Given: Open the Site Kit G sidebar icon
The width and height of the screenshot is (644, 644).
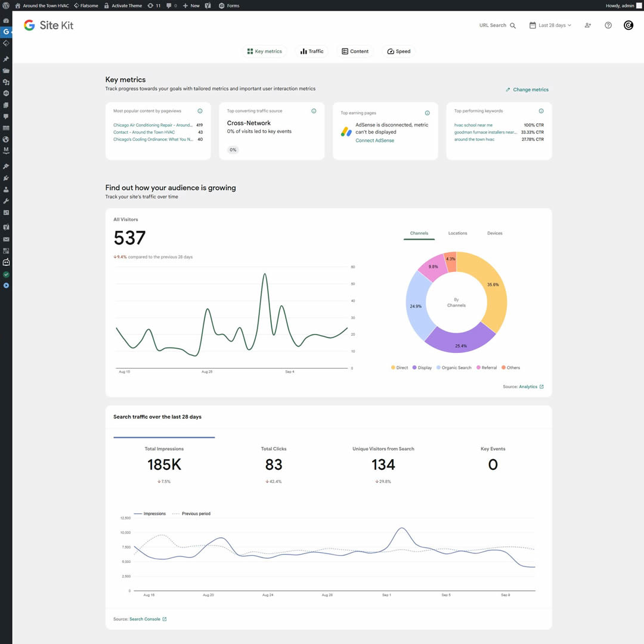Looking at the screenshot, I should [x=6, y=31].
